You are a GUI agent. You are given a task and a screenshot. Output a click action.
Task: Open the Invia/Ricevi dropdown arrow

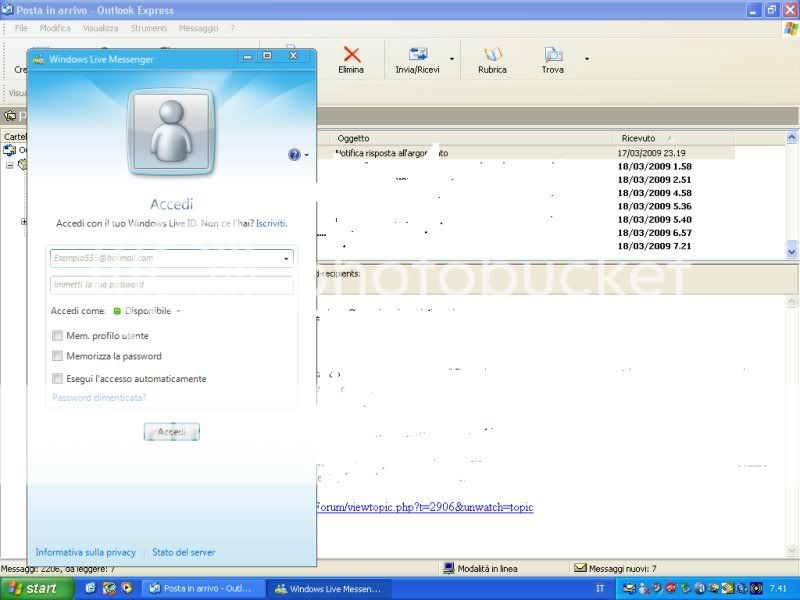[451, 60]
